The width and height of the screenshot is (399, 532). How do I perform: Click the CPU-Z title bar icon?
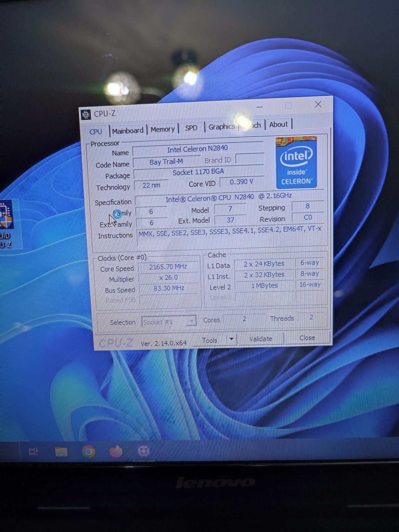point(86,115)
